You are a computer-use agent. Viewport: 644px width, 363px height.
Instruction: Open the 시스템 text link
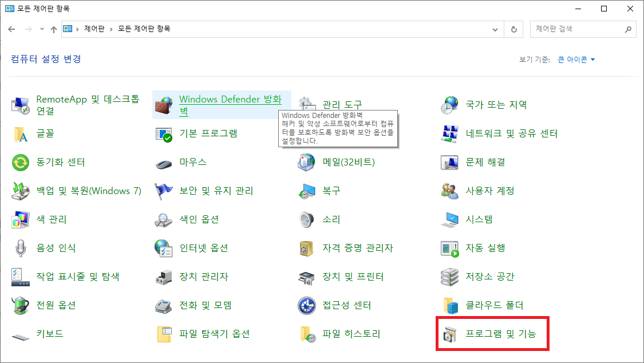479,219
